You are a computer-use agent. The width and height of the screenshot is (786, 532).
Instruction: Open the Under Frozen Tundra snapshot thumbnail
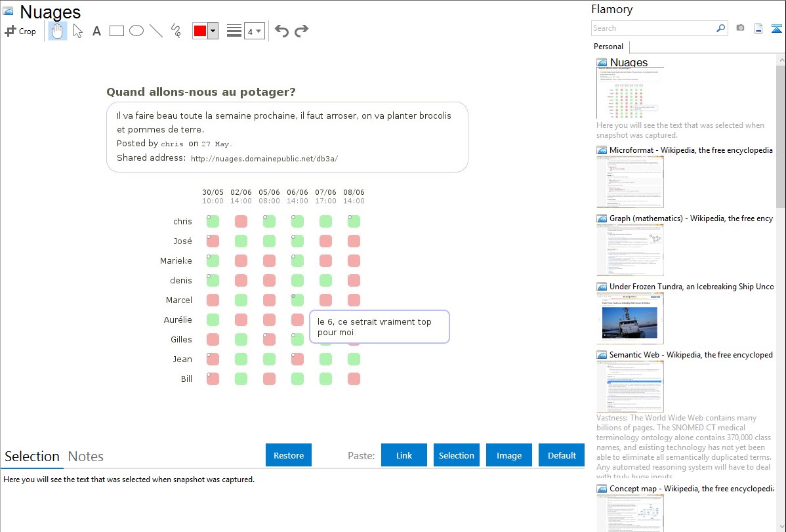630,318
